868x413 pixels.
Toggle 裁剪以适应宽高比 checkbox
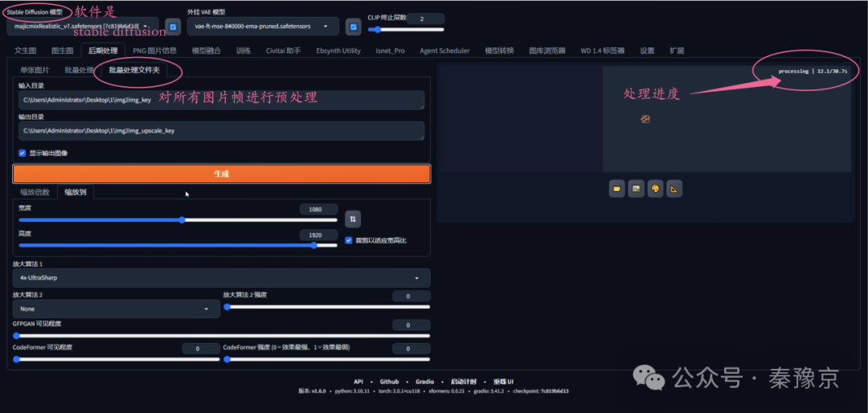pos(348,240)
